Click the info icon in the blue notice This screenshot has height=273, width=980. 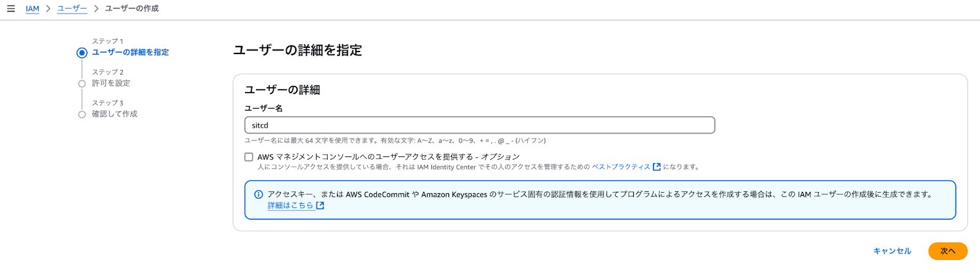tap(258, 194)
